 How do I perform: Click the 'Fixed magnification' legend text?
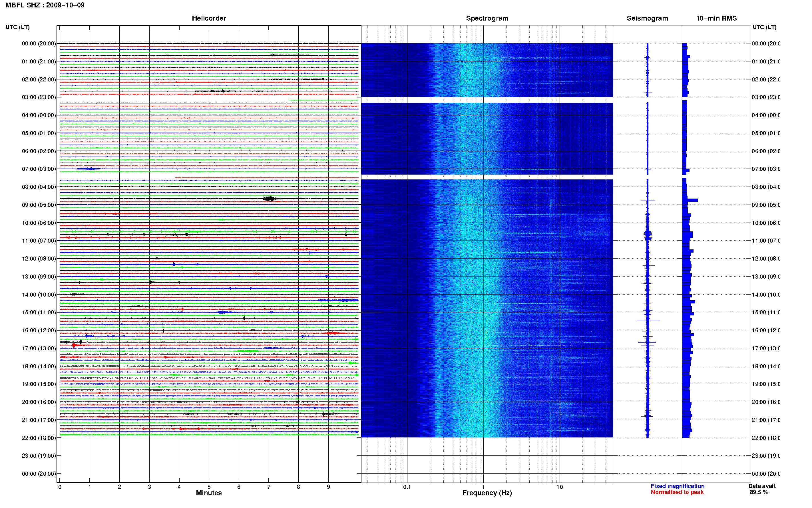coord(678,486)
